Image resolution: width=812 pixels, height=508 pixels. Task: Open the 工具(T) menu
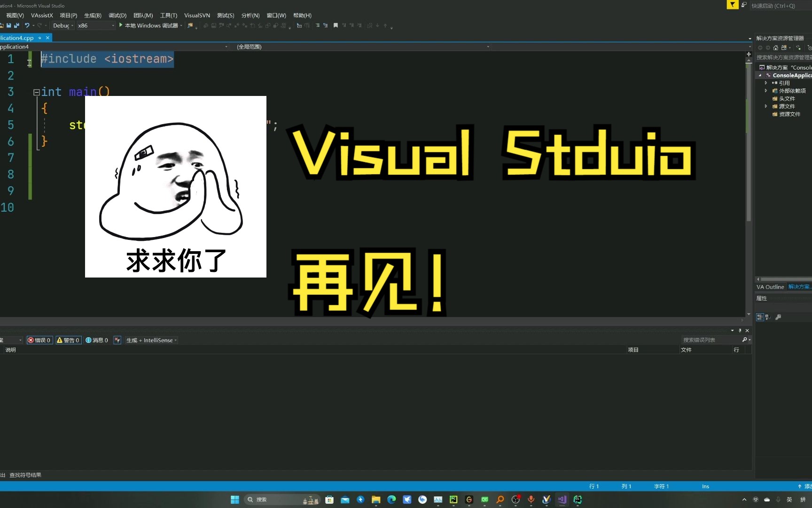coord(169,16)
